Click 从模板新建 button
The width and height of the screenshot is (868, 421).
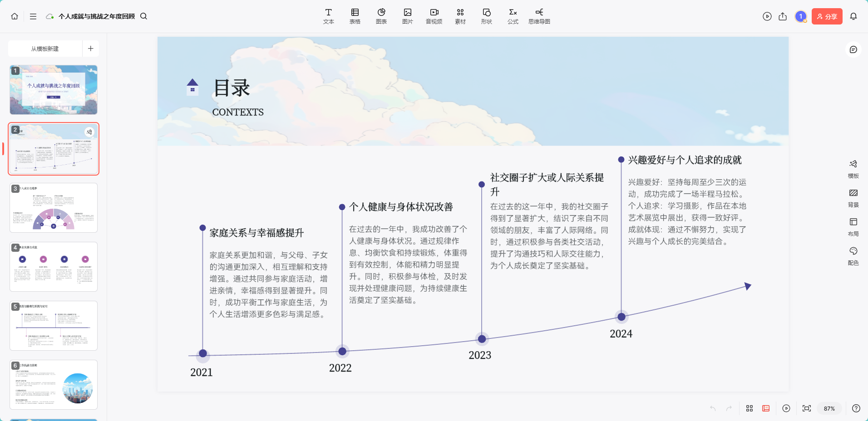[45, 49]
